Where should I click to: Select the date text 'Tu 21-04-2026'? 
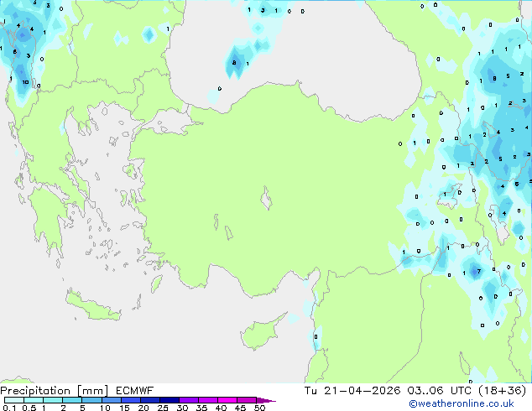352,391
